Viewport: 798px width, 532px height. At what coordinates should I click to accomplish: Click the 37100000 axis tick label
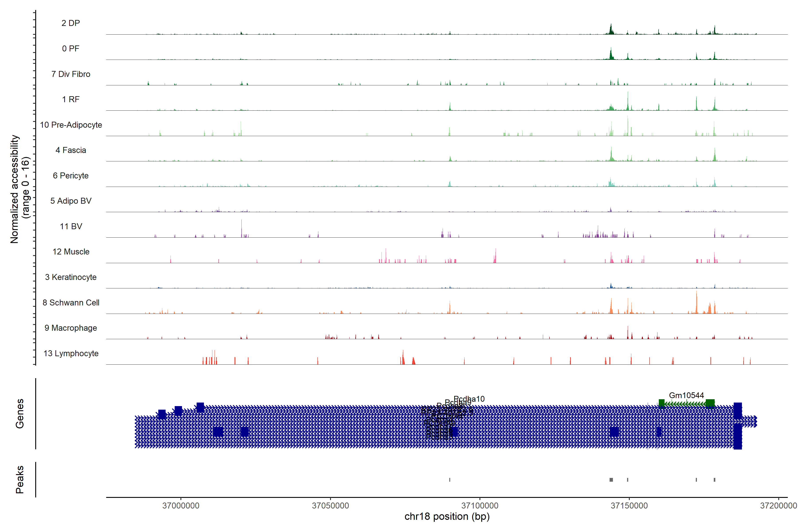[x=480, y=506]
